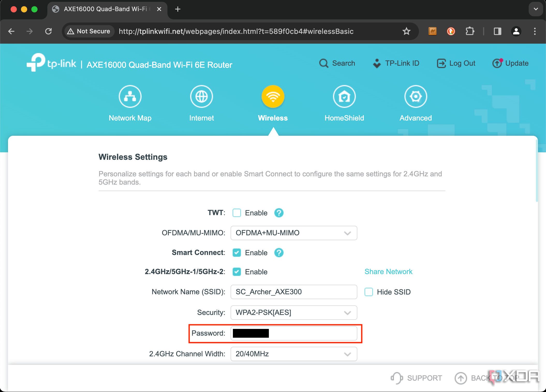Viewport: 546px width, 392px height.
Task: Click the browser address bar URL
Action: coord(236,31)
